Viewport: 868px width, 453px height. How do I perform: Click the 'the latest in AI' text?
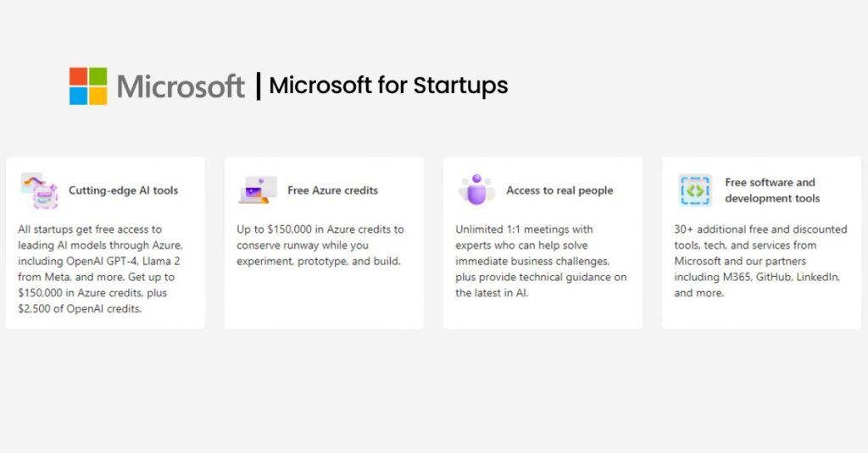(x=492, y=293)
